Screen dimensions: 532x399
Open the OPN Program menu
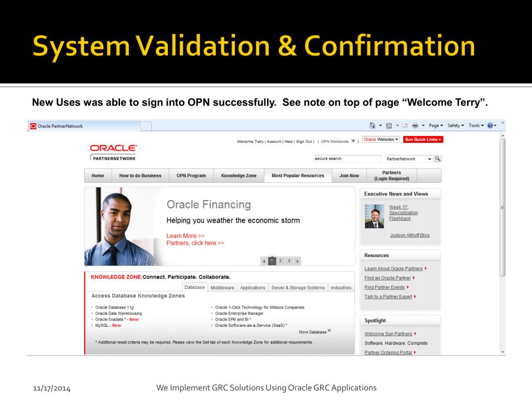[x=191, y=176]
